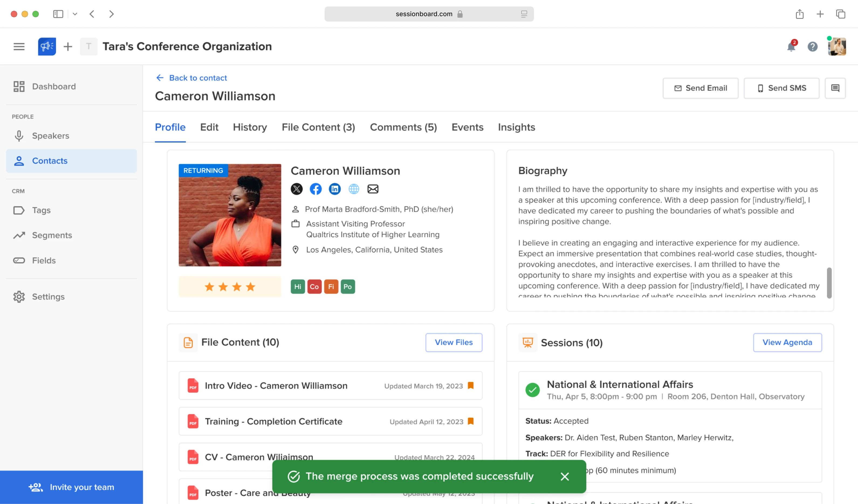Open notifications bell with badge
Viewport: 858px width, 504px height.
click(x=791, y=47)
